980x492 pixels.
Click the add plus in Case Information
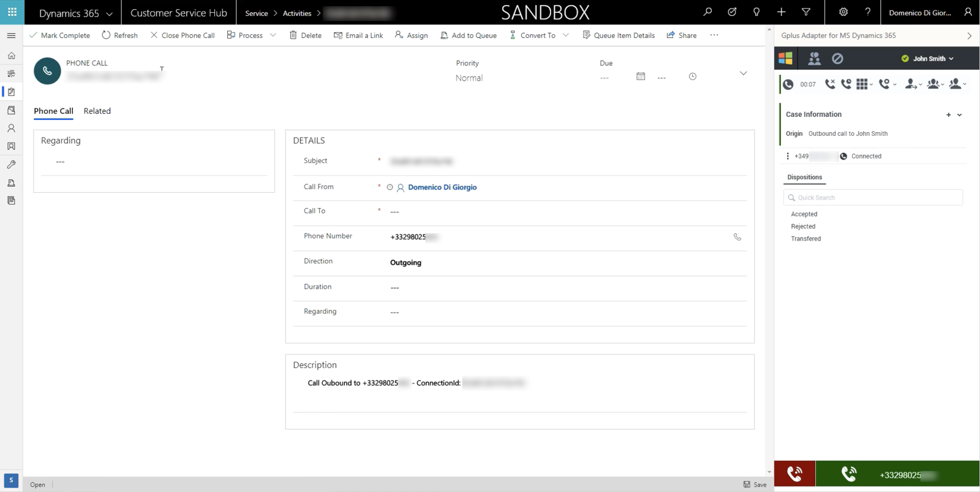tap(948, 114)
